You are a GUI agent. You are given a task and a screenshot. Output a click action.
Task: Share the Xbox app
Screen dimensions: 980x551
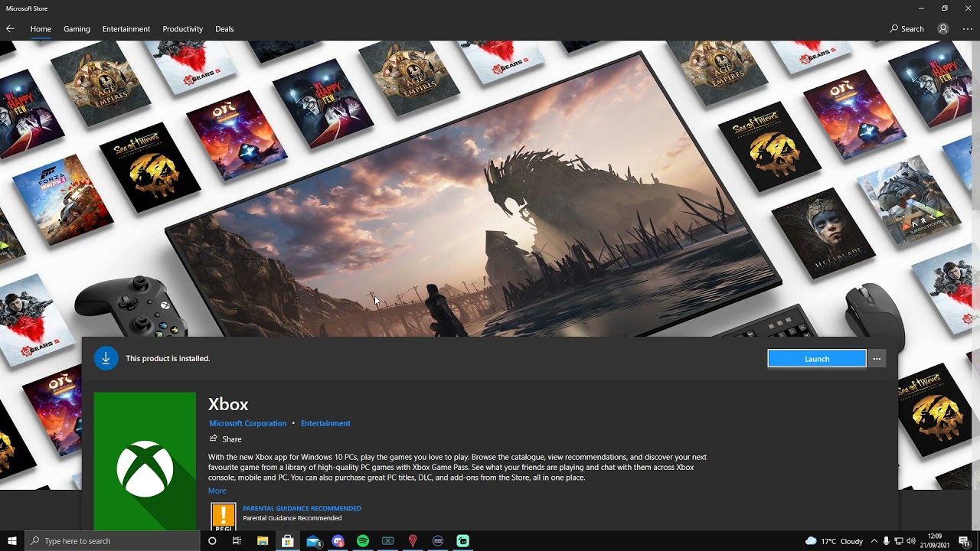[x=225, y=439]
